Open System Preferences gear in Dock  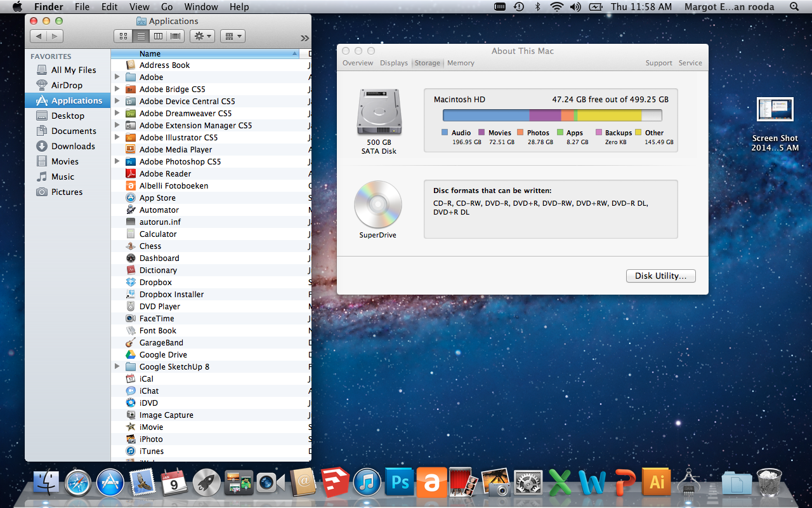(528, 483)
